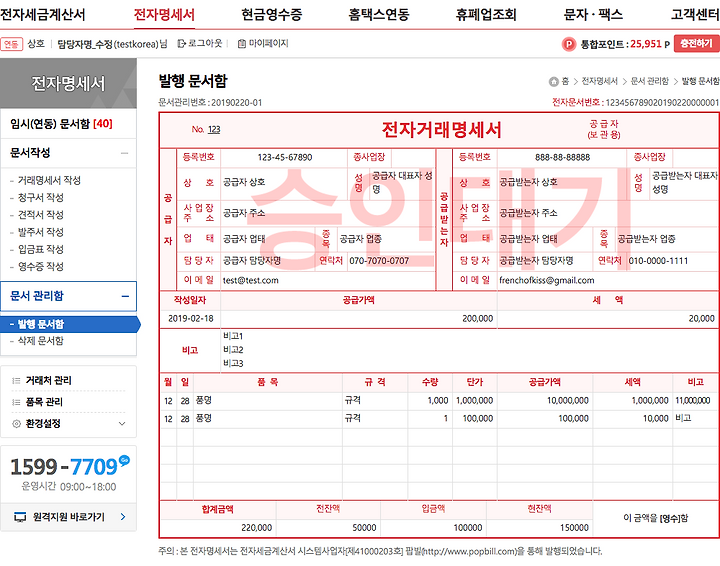Click the gear icon beside 환경설정
The width and height of the screenshot is (720, 566).
[x=16, y=424]
